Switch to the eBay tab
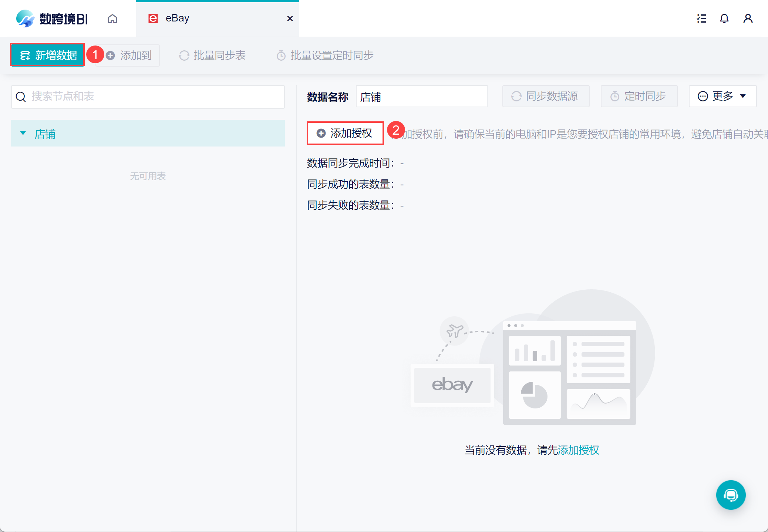Viewport: 768px width, 532px height. click(x=178, y=18)
